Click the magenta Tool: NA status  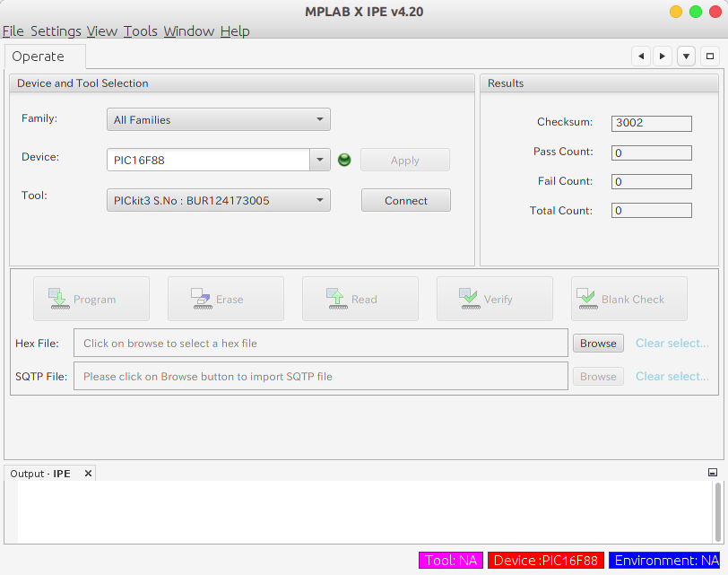(451, 560)
